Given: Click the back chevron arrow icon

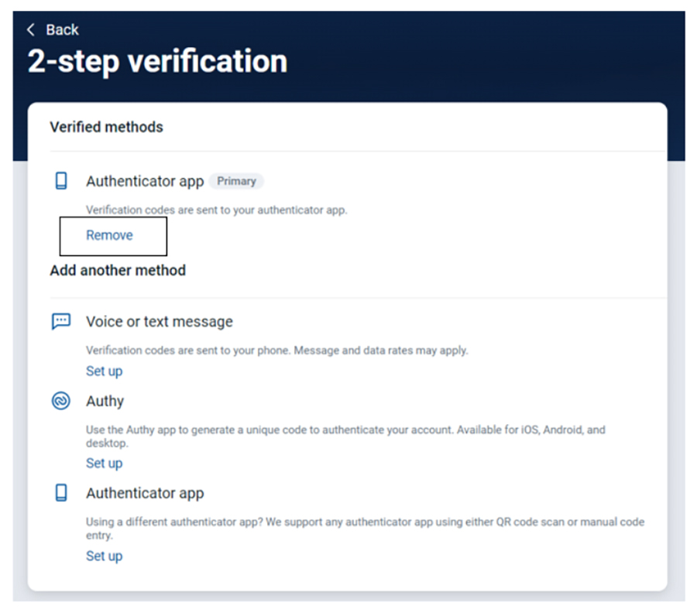Looking at the screenshot, I should (31, 29).
